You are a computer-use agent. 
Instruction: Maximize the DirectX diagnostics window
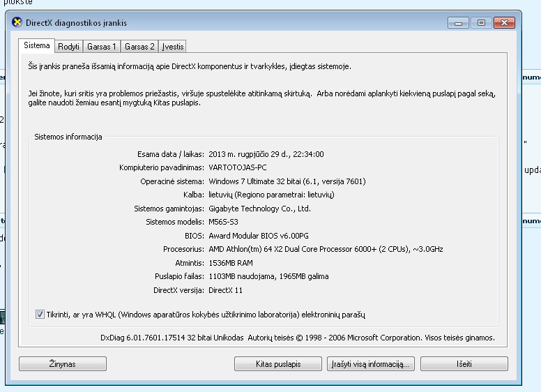click(x=481, y=23)
